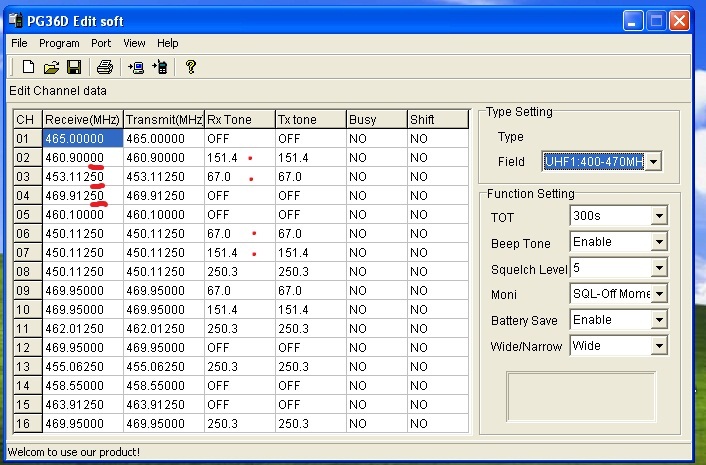This screenshot has height=465, width=706.
Task: Select channel 11 receive cell 462.01250
Action: coord(83,329)
